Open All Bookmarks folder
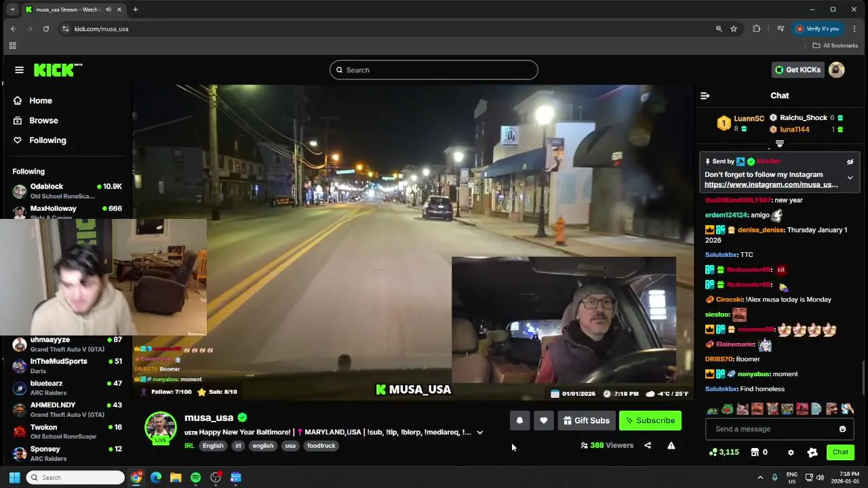 click(835, 45)
